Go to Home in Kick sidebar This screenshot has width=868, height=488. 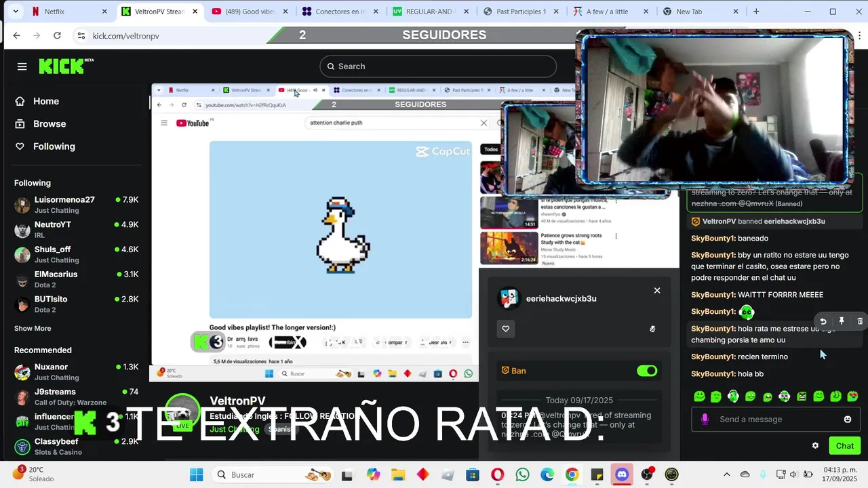click(x=45, y=101)
